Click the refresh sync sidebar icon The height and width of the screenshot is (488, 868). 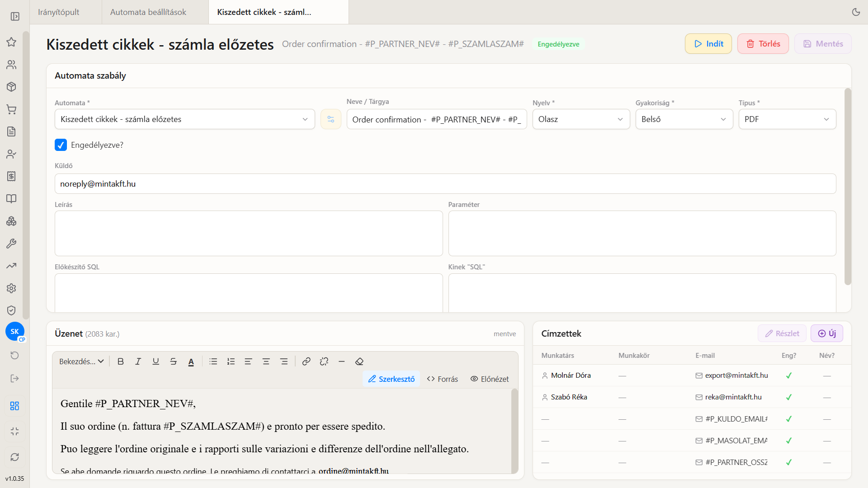pos(14,457)
